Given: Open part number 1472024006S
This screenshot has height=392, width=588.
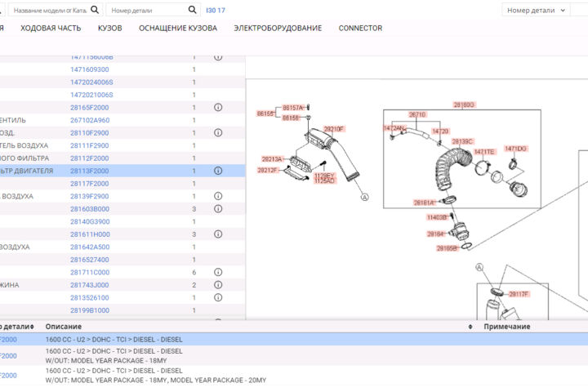Looking at the screenshot, I should [x=91, y=82].
